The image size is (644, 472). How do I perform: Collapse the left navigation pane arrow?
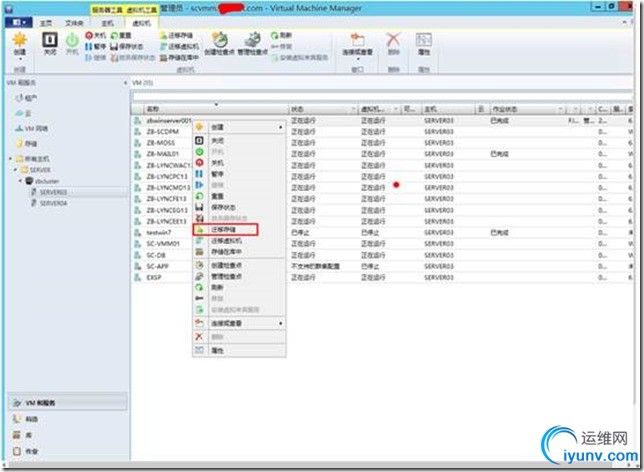[x=125, y=83]
